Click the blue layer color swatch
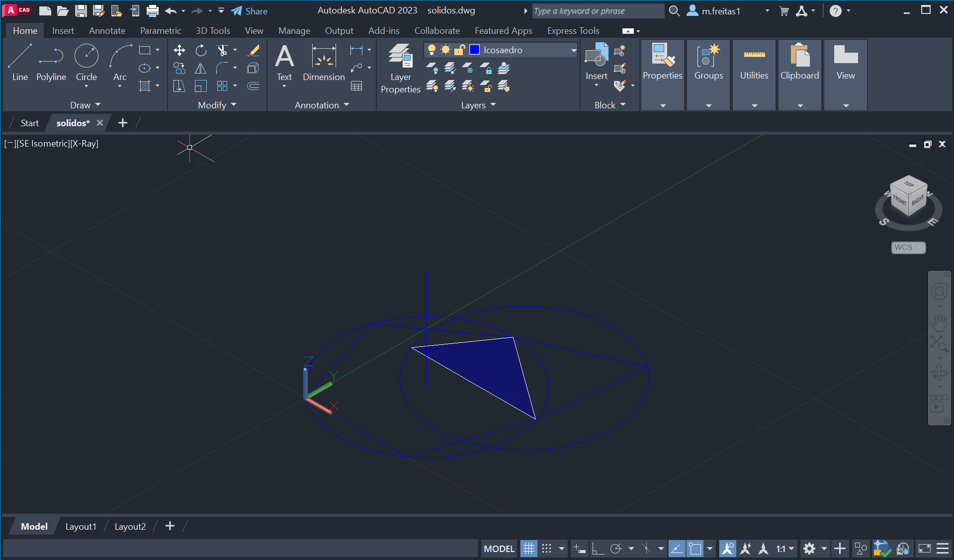This screenshot has width=954, height=560. pyautogui.click(x=474, y=50)
